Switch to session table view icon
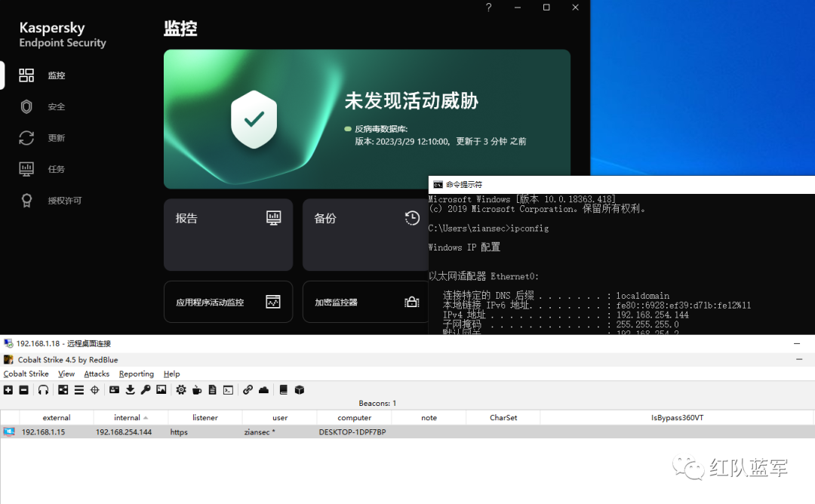 point(79,389)
